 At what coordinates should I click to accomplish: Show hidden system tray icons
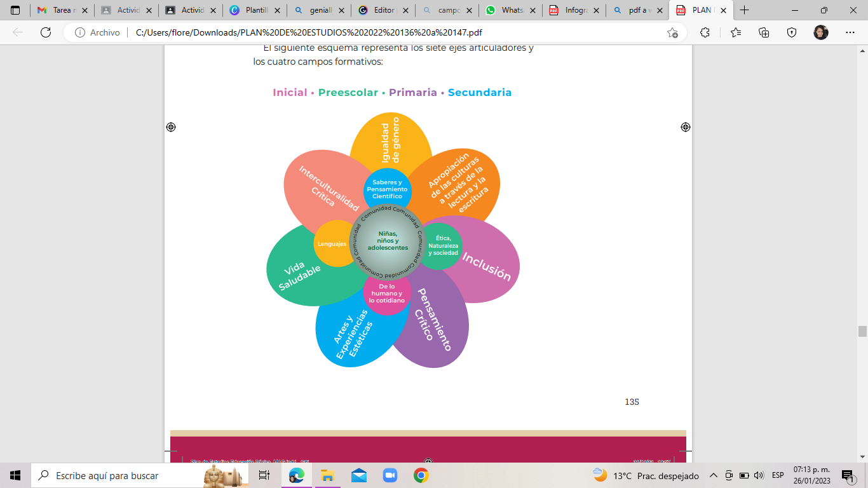(x=713, y=475)
